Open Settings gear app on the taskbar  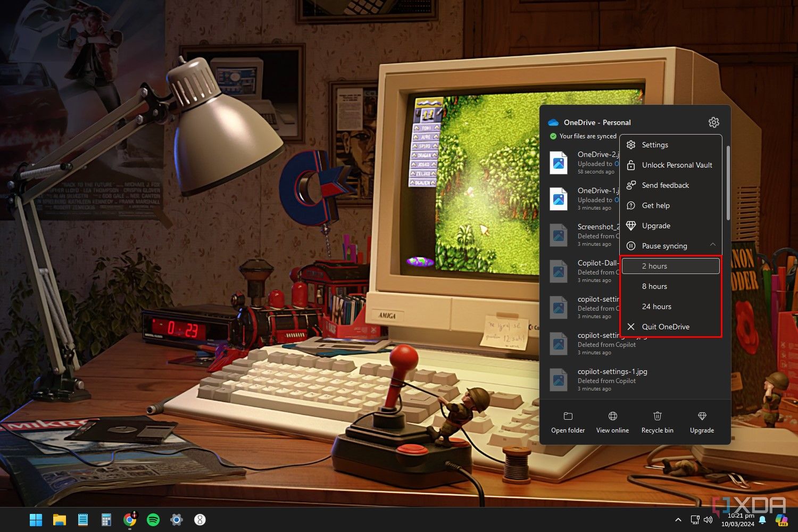point(177,520)
